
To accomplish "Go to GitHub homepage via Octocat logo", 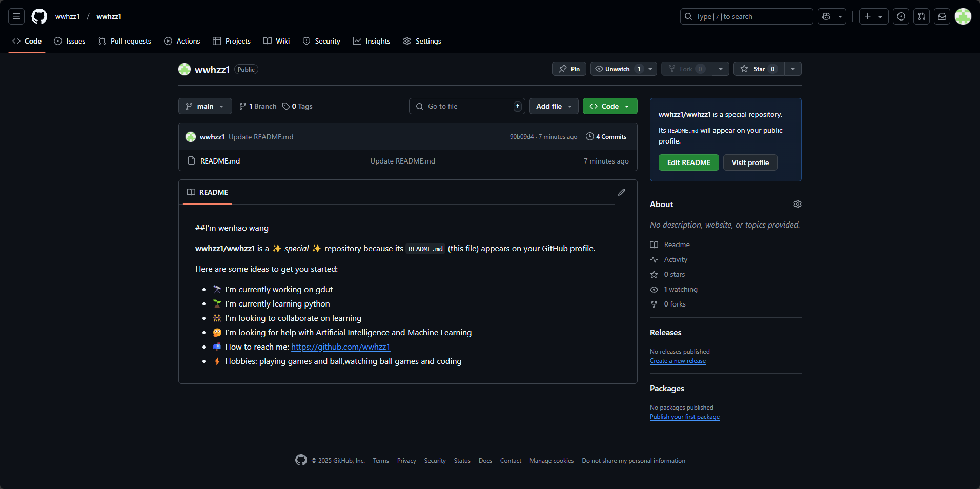I will coord(39,16).
